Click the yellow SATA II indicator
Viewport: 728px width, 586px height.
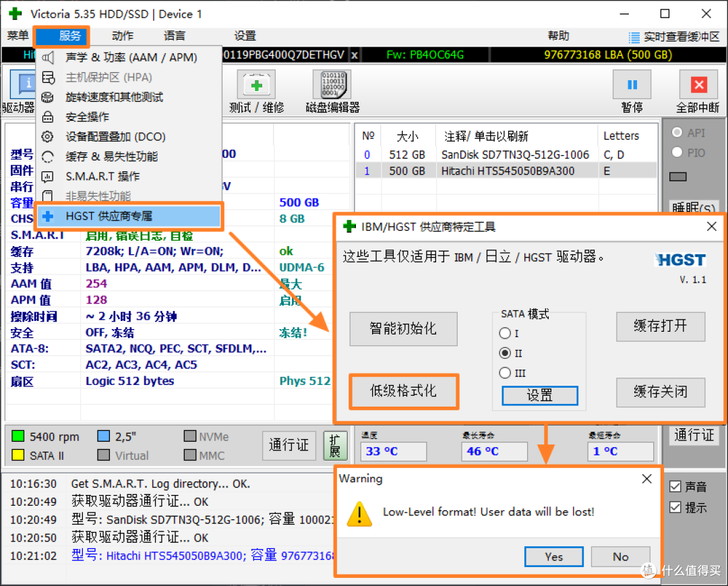(x=18, y=455)
